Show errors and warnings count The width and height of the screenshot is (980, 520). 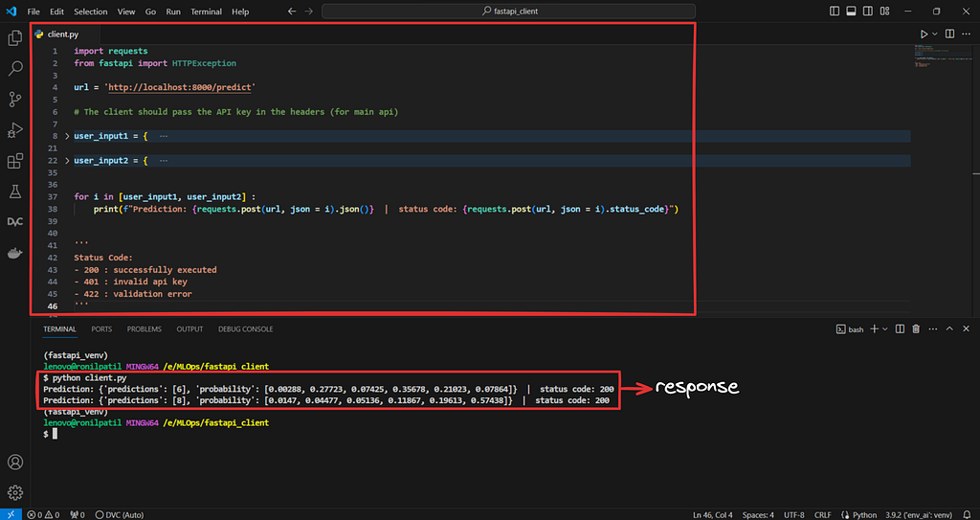click(x=44, y=515)
